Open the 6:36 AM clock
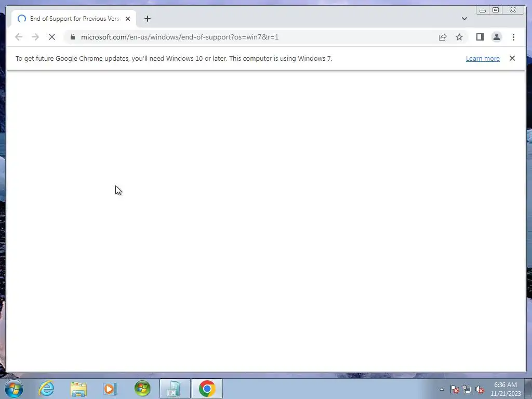 505,389
